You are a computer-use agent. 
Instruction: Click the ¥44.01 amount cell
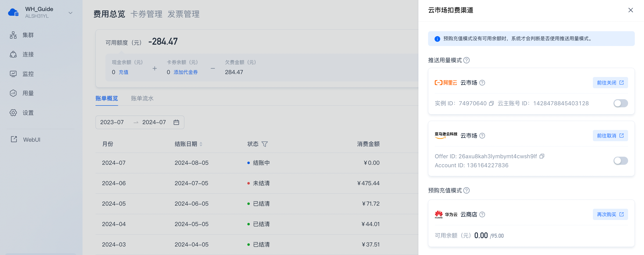click(x=370, y=224)
